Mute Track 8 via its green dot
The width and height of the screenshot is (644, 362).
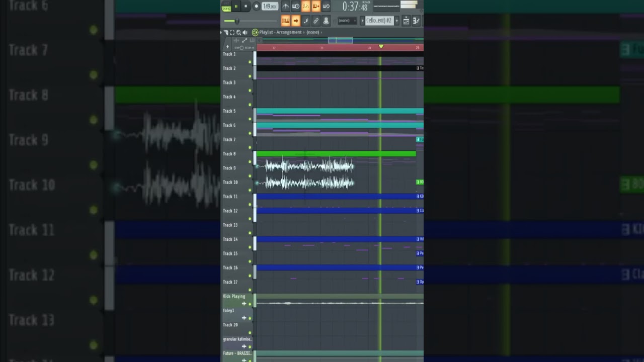[x=250, y=161]
